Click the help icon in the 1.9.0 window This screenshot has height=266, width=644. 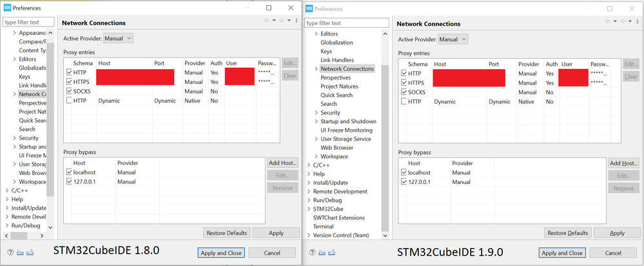coord(313,252)
